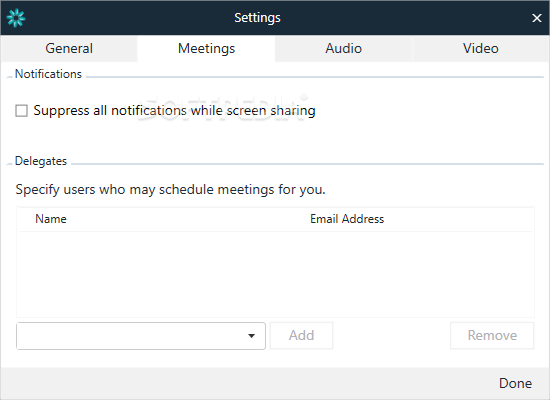Click the Notifications section heading
550x400 pixels.
point(48,74)
